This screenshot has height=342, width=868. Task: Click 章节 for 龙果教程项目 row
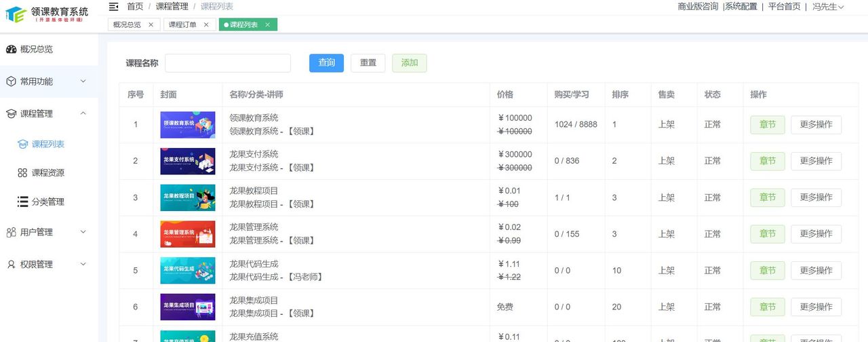coord(768,197)
